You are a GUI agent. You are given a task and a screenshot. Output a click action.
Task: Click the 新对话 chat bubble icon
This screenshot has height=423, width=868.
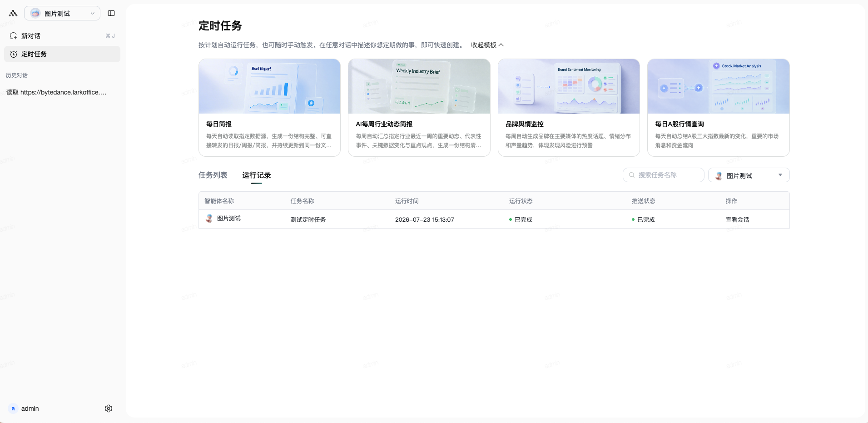[14, 36]
